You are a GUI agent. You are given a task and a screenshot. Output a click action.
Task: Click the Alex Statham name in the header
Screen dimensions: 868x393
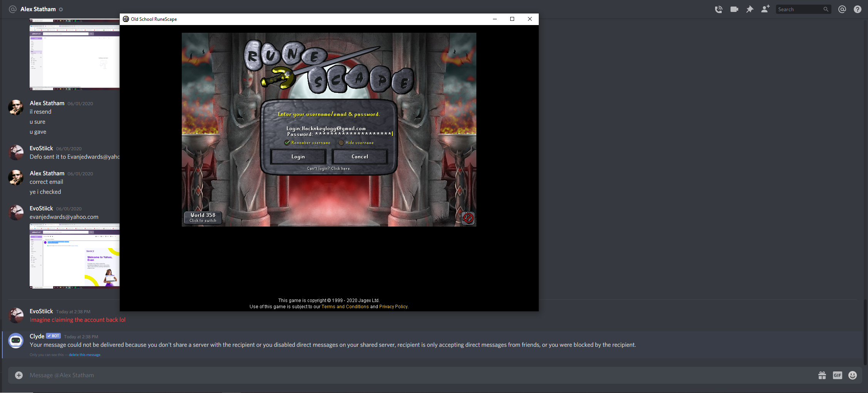[38, 9]
